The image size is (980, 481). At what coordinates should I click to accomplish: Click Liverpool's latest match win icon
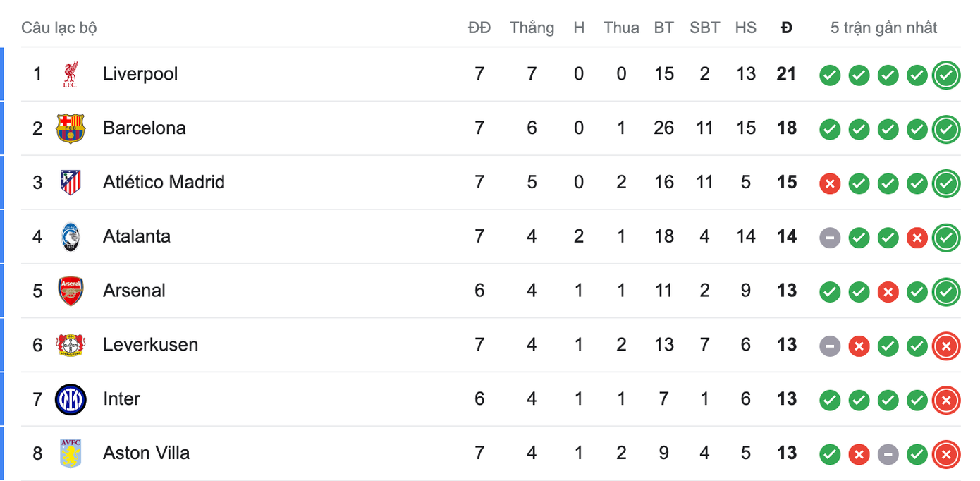pyautogui.click(x=945, y=75)
